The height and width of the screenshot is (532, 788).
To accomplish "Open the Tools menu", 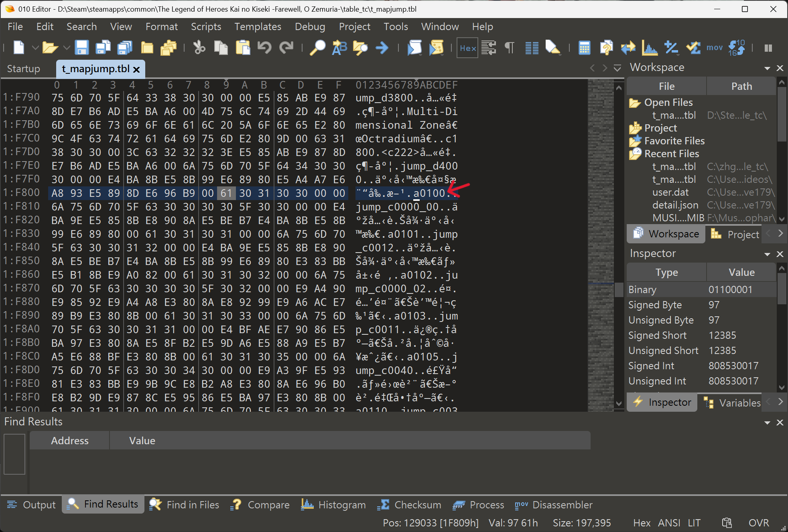I will pos(396,26).
